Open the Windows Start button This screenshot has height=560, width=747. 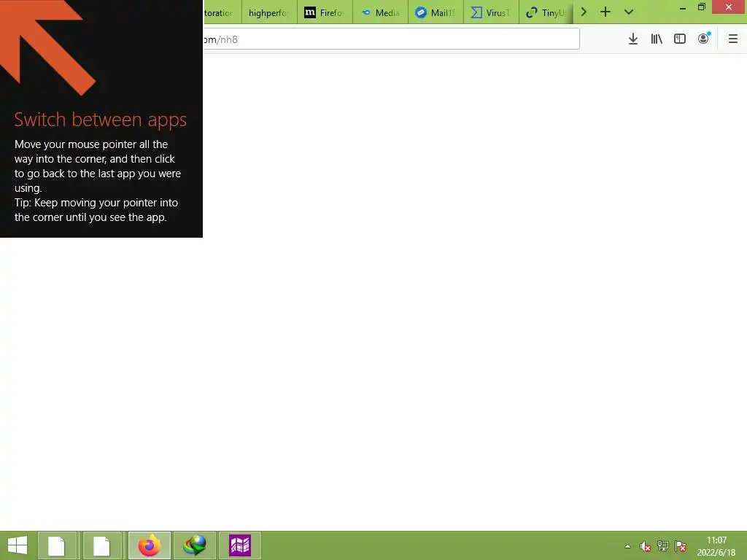(18, 545)
